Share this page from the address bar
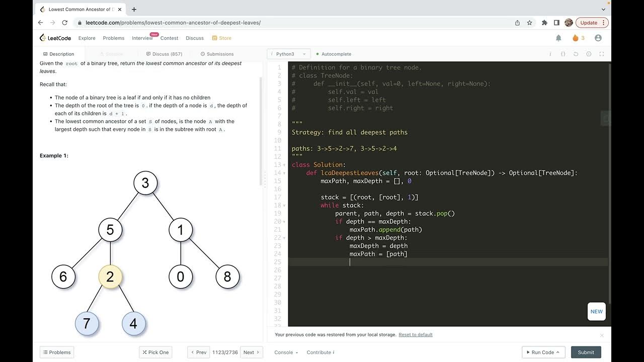This screenshot has width=644, height=362. [517, 23]
